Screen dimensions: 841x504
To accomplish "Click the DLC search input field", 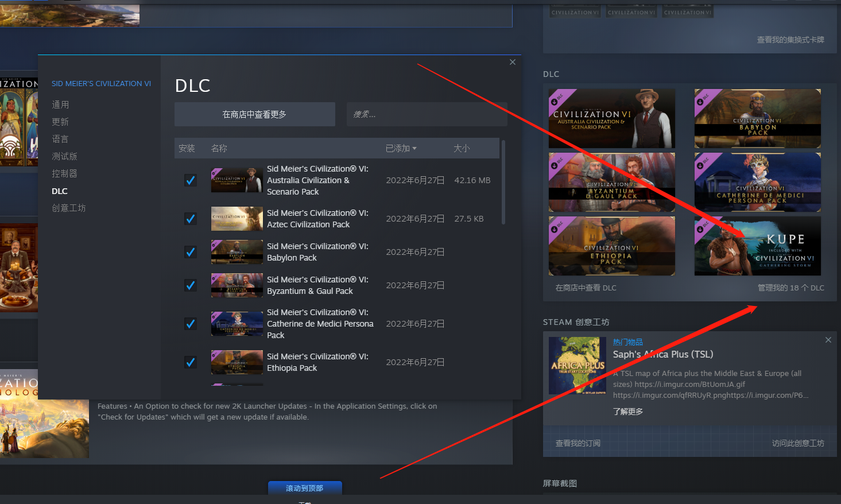I will [427, 114].
